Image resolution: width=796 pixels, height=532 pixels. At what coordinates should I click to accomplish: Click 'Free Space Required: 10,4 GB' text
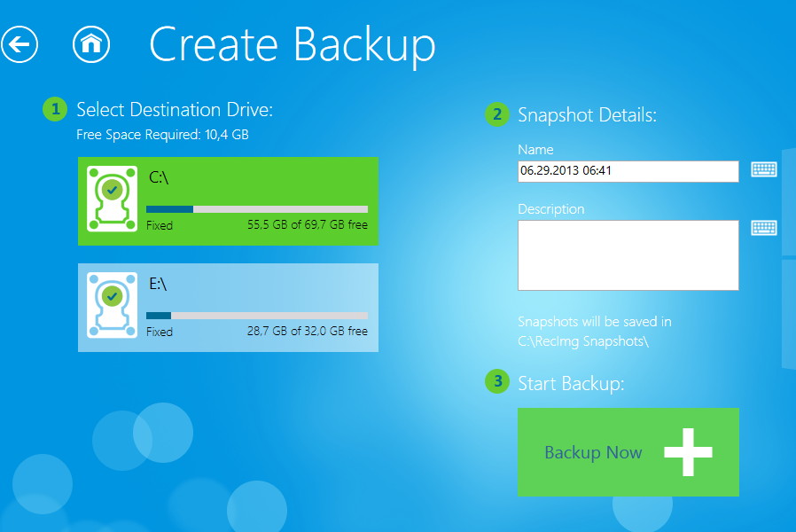[162, 135]
